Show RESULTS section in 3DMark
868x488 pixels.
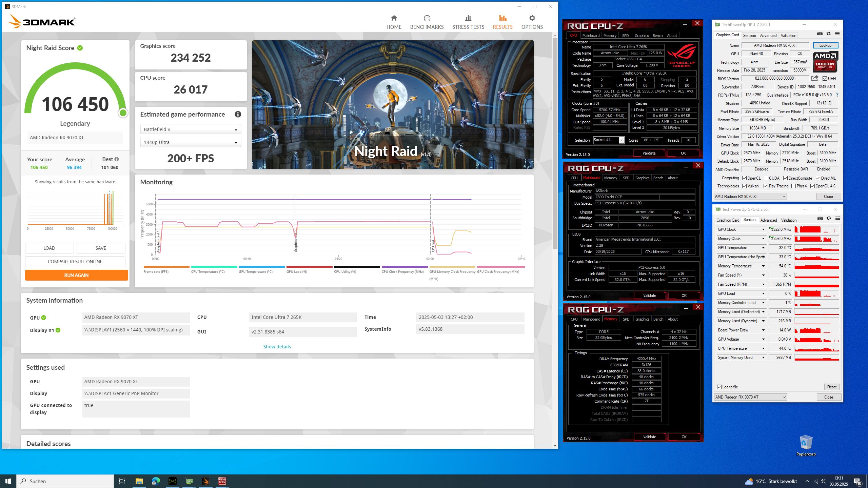pos(502,22)
